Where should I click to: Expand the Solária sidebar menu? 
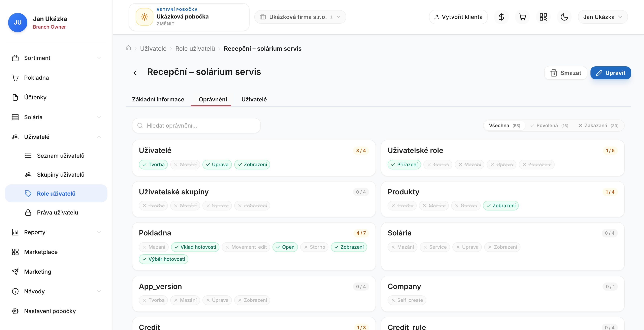(56, 117)
